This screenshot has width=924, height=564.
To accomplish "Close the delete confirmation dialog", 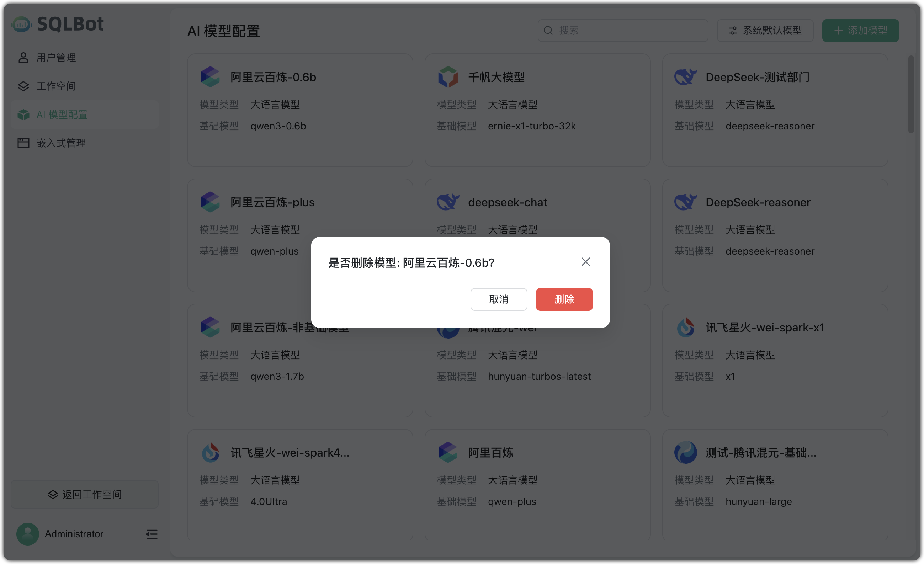I will 585,262.
